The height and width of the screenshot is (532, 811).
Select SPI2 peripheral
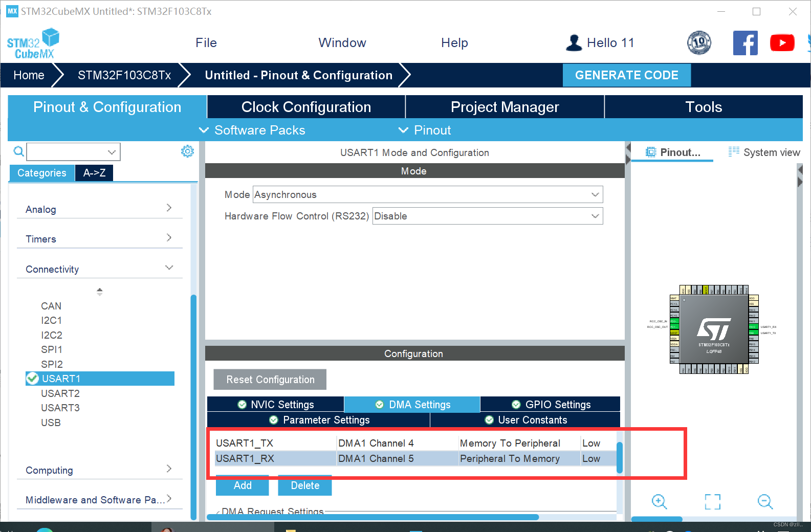pos(52,364)
